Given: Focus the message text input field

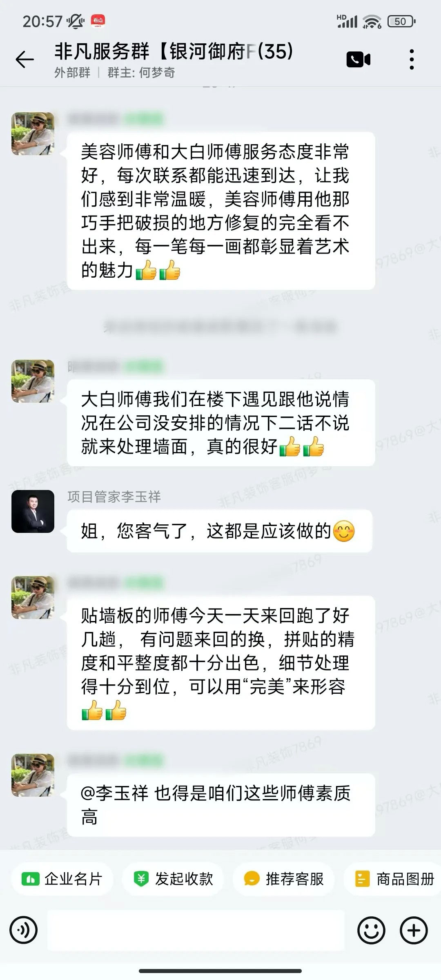Looking at the screenshot, I should (x=196, y=931).
